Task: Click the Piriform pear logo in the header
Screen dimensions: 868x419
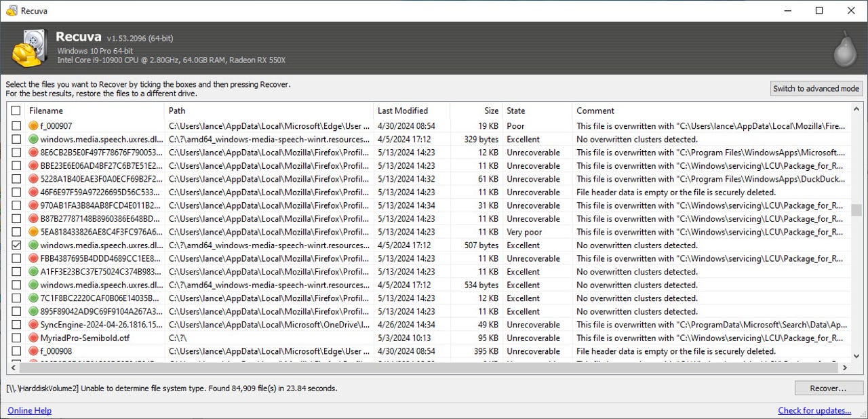Action: [x=845, y=48]
